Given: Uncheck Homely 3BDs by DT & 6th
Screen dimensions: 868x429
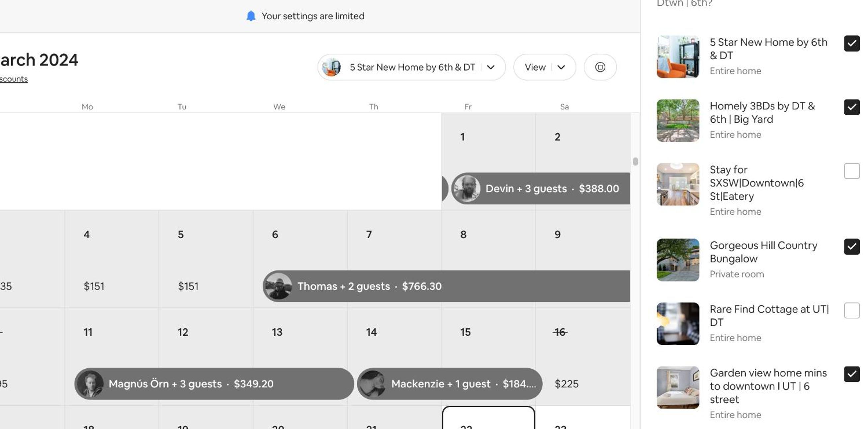Looking at the screenshot, I should click(851, 107).
